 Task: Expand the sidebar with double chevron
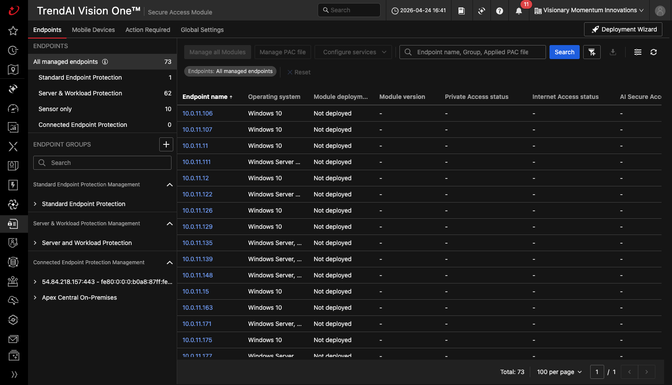[x=14, y=374]
